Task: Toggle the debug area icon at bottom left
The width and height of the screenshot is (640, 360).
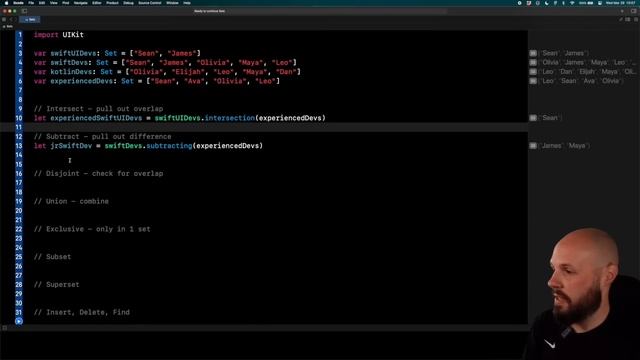Action: (4, 328)
